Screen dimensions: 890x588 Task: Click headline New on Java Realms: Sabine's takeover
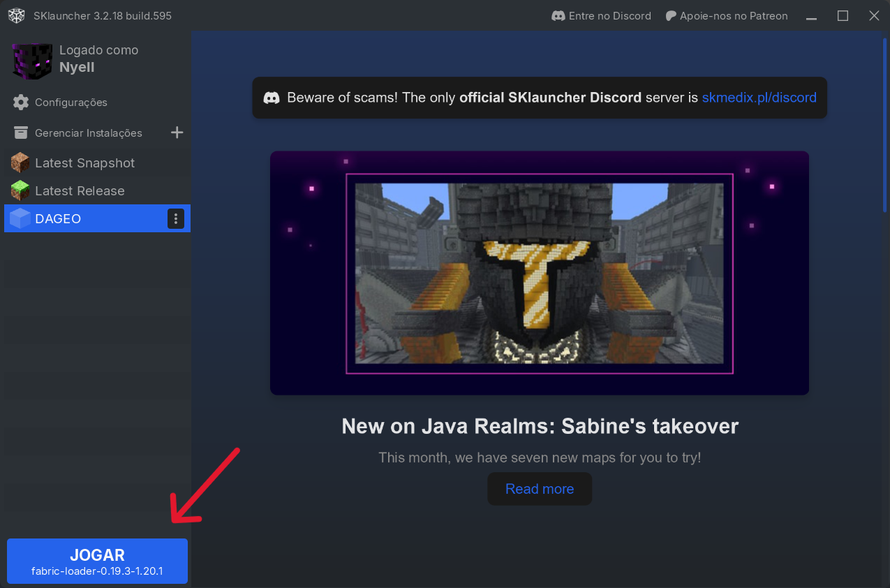(x=540, y=426)
